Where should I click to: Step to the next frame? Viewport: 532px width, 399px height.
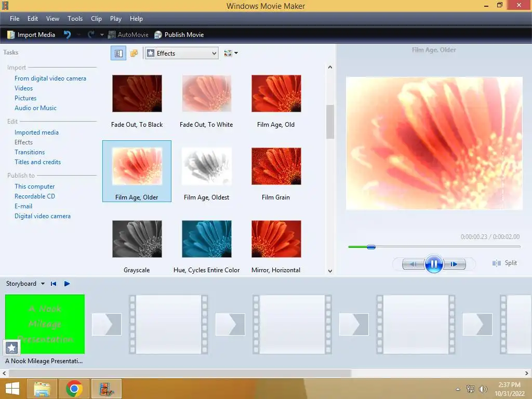coord(454,264)
